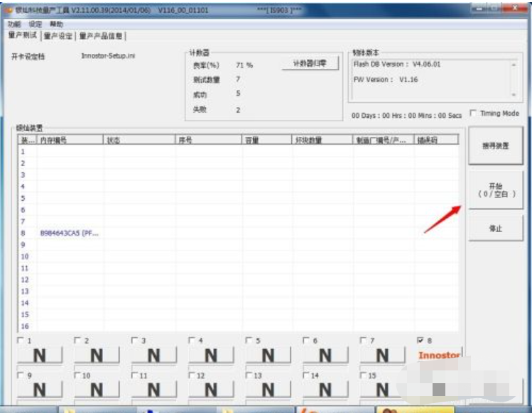532x413 pixels.
Task: Uncheck port 8 checkbox
Action: [x=420, y=341]
